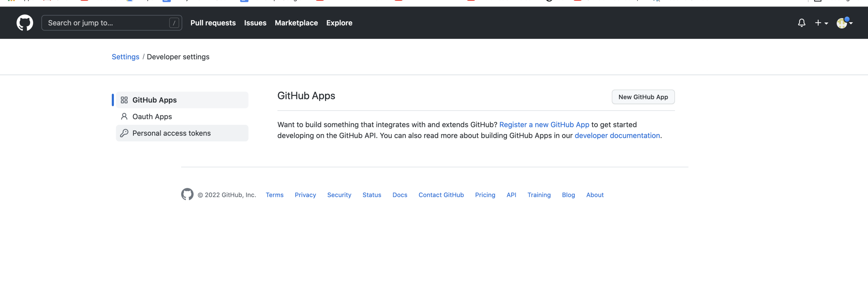The height and width of the screenshot is (289, 868).
Task: Select Oauth Apps in sidebar
Action: 182,117
